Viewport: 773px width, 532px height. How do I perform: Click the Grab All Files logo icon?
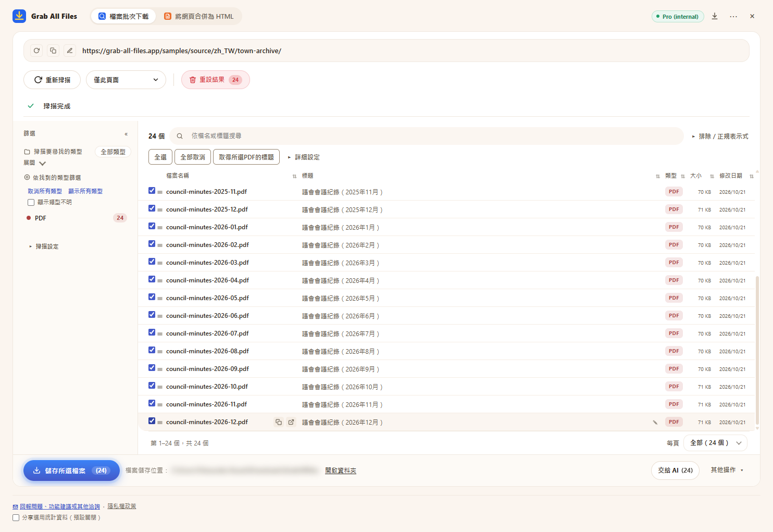click(x=19, y=16)
